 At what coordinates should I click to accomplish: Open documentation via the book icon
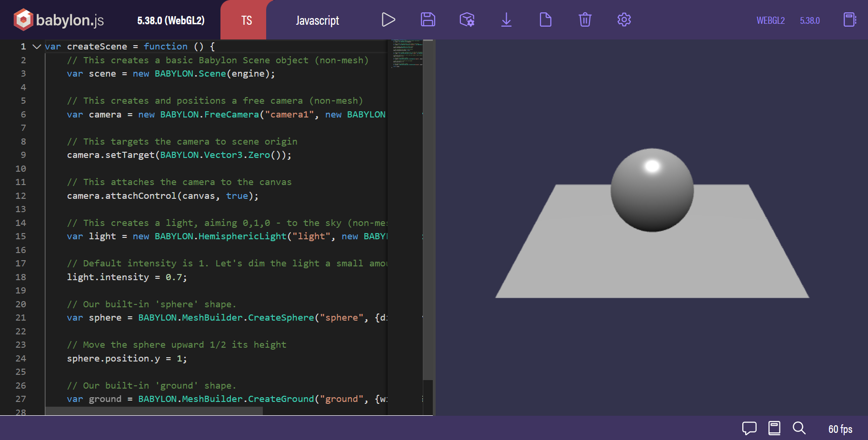[774, 428]
